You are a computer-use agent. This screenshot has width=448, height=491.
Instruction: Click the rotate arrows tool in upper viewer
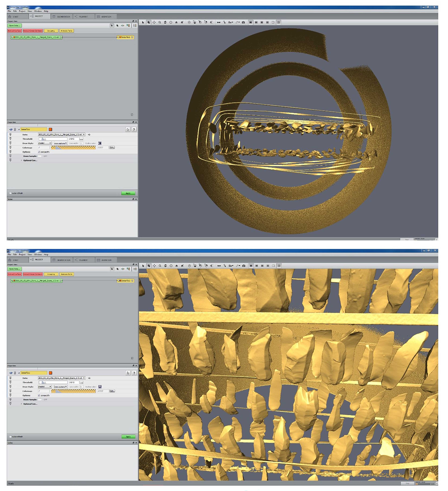[165, 22]
